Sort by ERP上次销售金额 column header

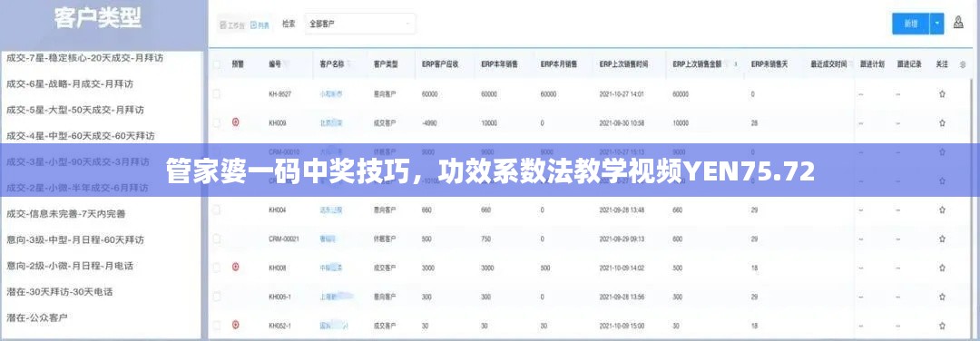[x=697, y=64]
